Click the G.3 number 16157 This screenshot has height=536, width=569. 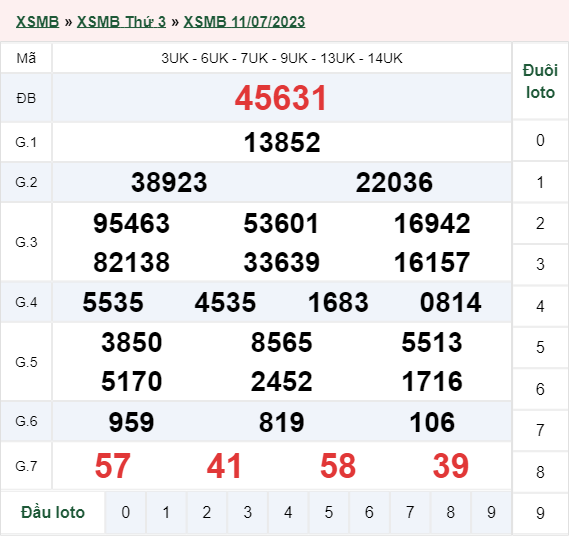432,262
